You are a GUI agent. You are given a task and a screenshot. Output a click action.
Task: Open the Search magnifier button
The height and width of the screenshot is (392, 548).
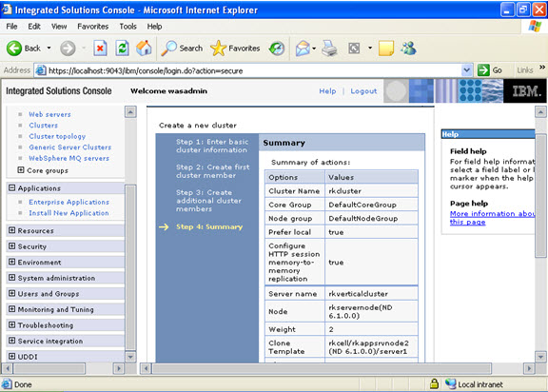pos(182,49)
